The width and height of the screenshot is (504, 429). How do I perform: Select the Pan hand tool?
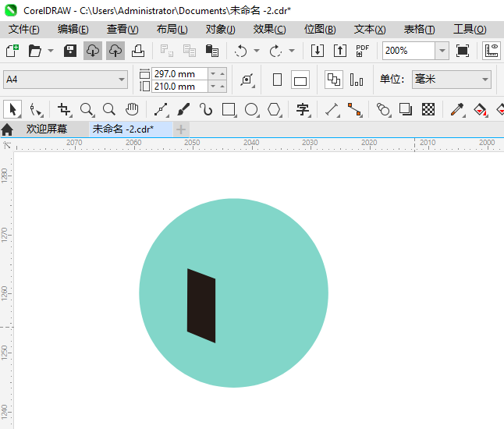click(132, 109)
